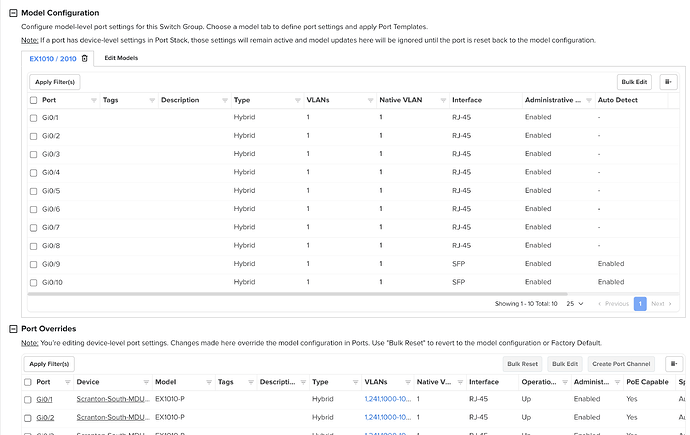Filter the Tags column in Model Configuration
This screenshot has height=435, width=690.
pyautogui.click(x=152, y=100)
